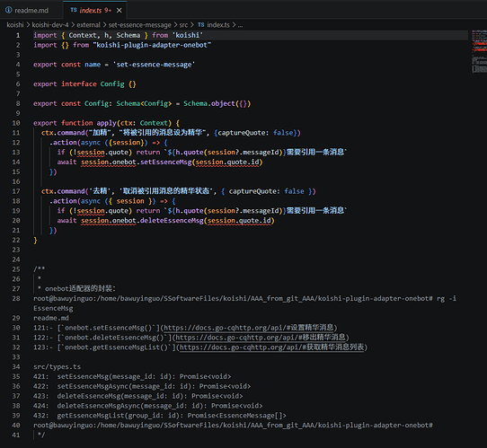The image size is (487, 448).
Task: Open the external breadcrumb segment
Action: point(89,25)
